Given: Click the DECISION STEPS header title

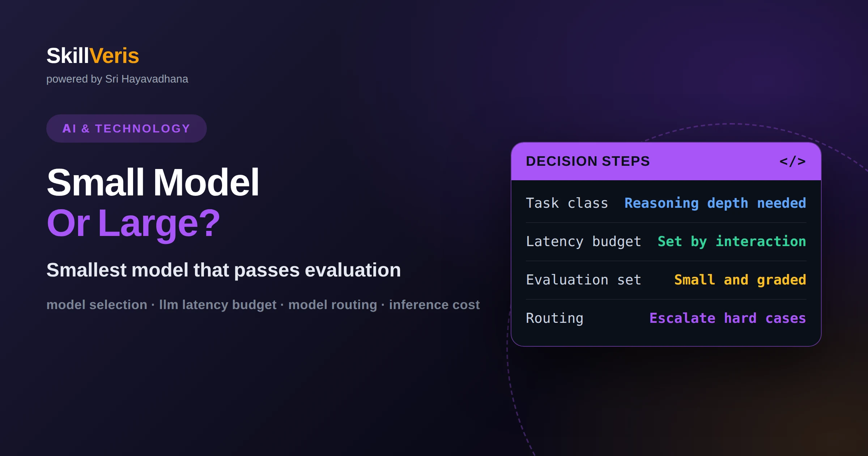Looking at the screenshot, I should click(x=588, y=161).
